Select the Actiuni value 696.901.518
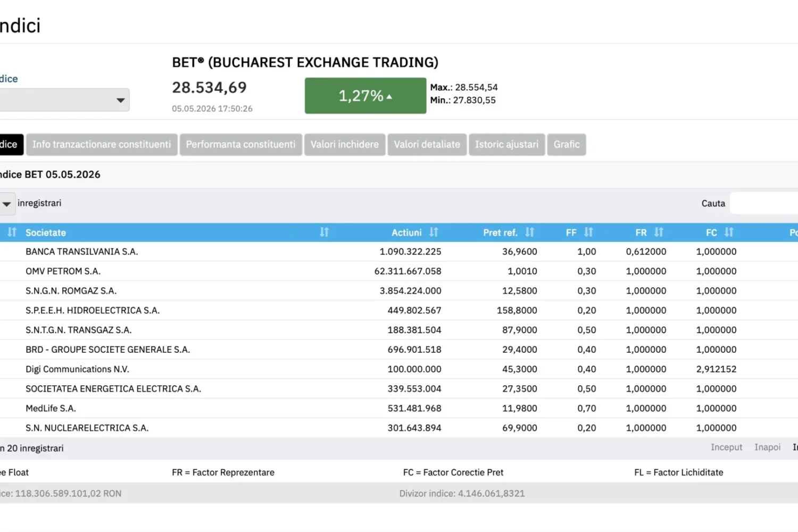Image resolution: width=798 pixels, height=532 pixels. (414, 350)
